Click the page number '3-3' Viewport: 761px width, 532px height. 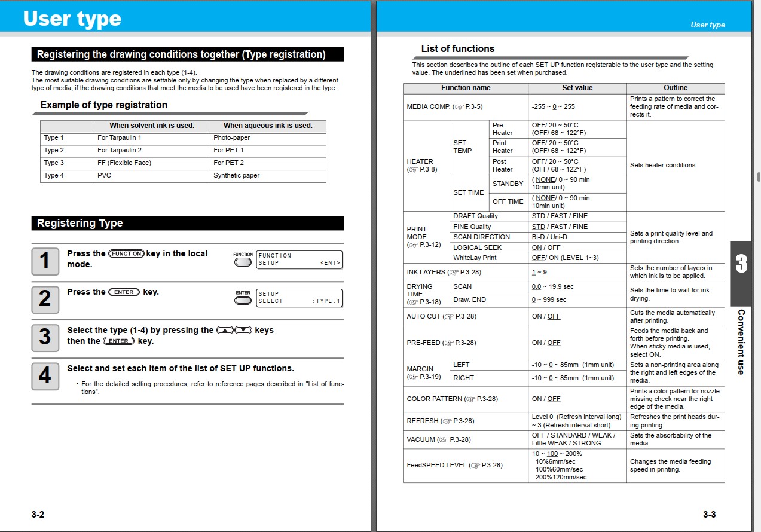coord(709,515)
